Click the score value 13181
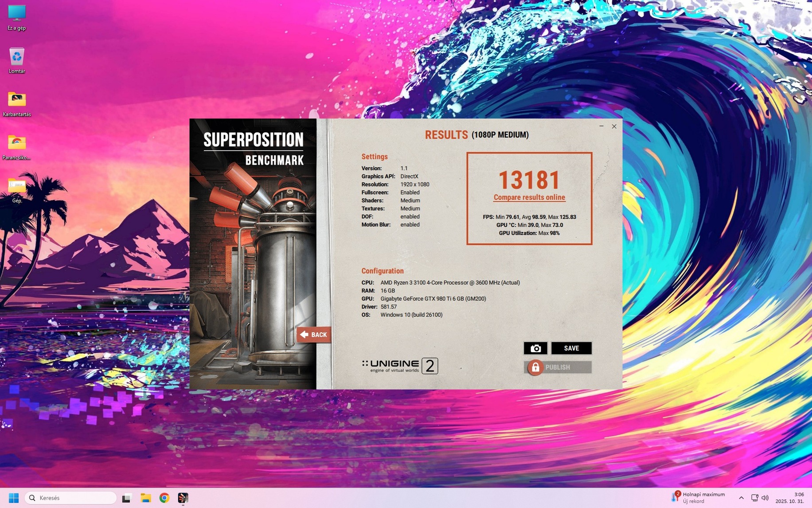This screenshot has width=812, height=508. tap(529, 180)
